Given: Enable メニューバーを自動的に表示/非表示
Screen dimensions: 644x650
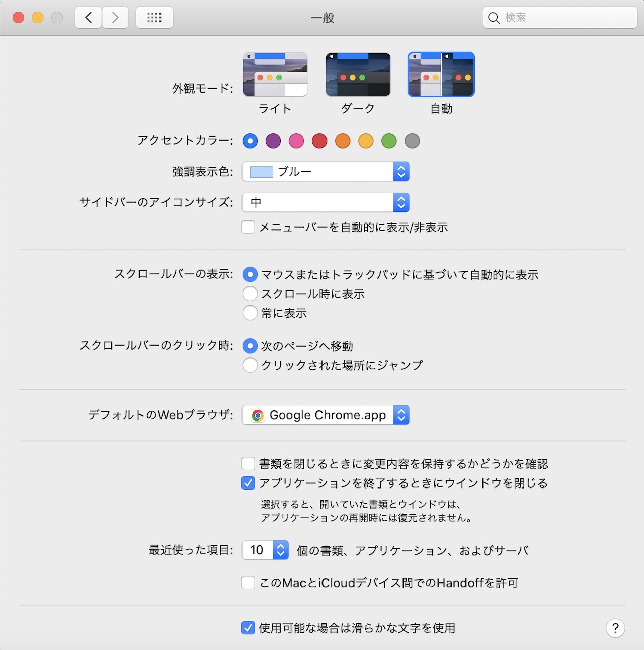Looking at the screenshot, I should (x=248, y=227).
